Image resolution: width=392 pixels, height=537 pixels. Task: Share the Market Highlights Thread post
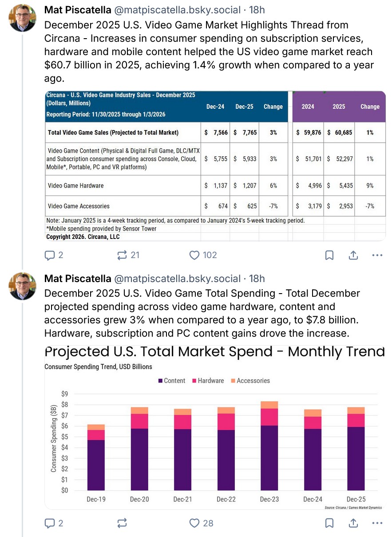[x=353, y=255]
